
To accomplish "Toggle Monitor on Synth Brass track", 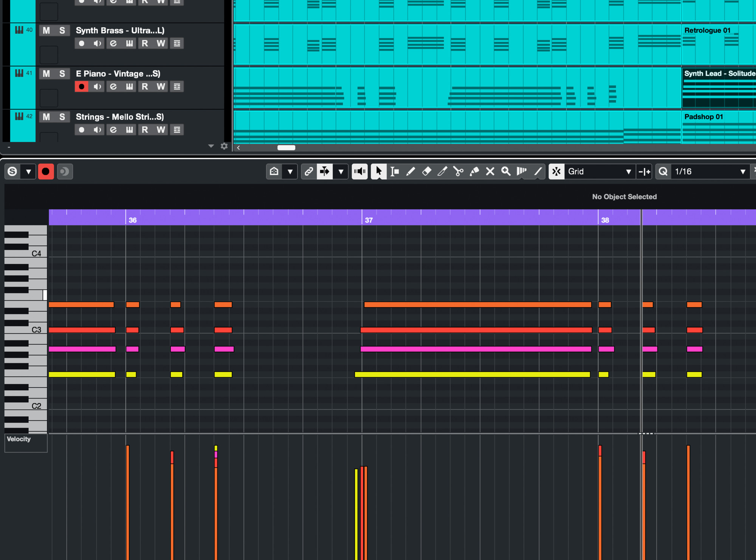I will point(97,43).
